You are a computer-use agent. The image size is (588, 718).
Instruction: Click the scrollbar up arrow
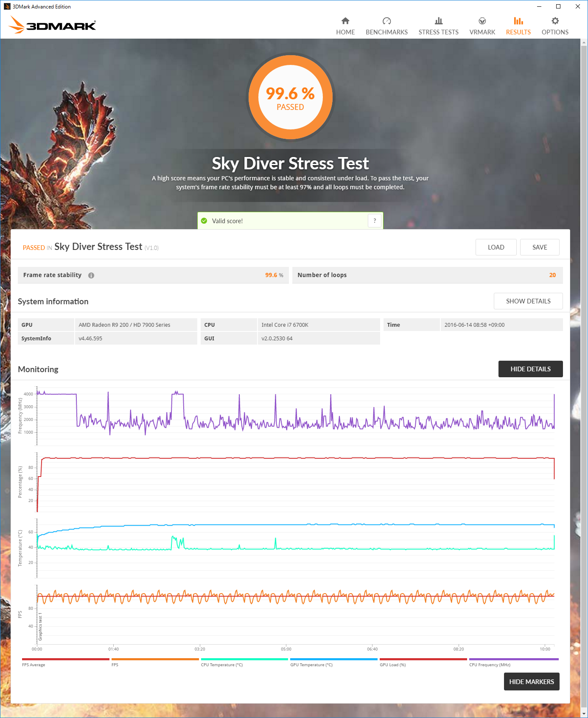584,42
